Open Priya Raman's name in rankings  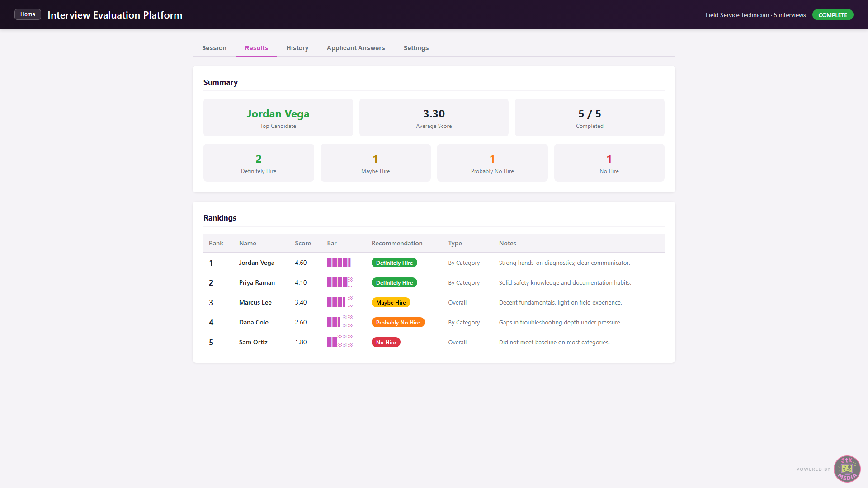click(x=257, y=282)
